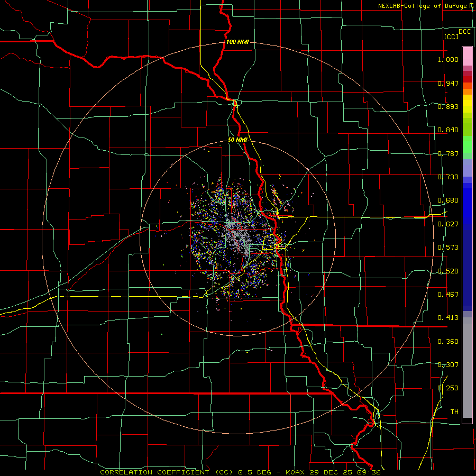Click the DCC label above the color bar
Image resolution: width=476 pixels, height=476 pixels.
point(465,32)
